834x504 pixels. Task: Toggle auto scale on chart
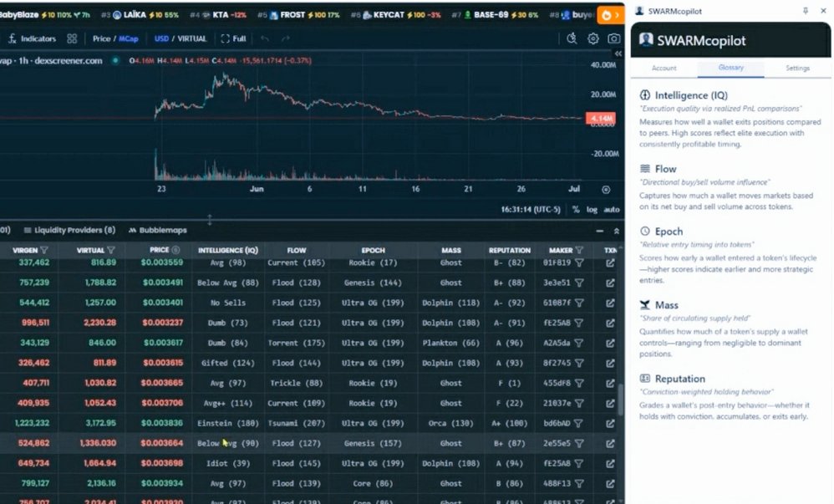[612, 210]
